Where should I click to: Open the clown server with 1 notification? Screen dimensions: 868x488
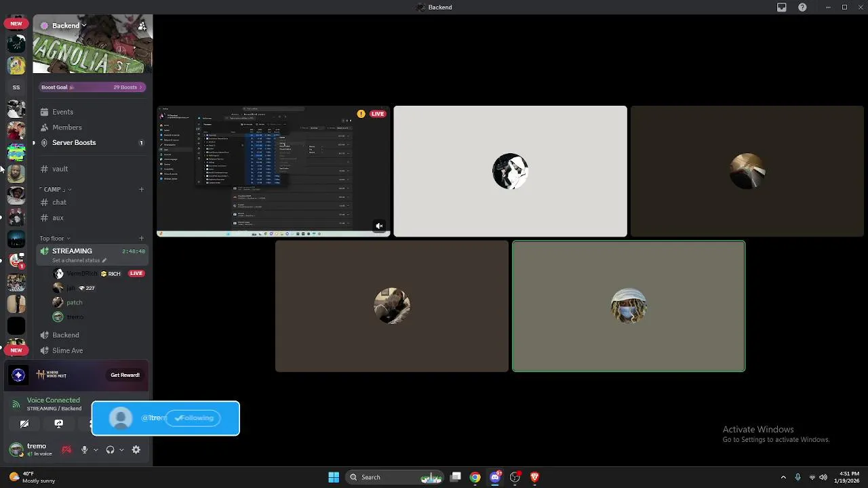click(x=16, y=260)
